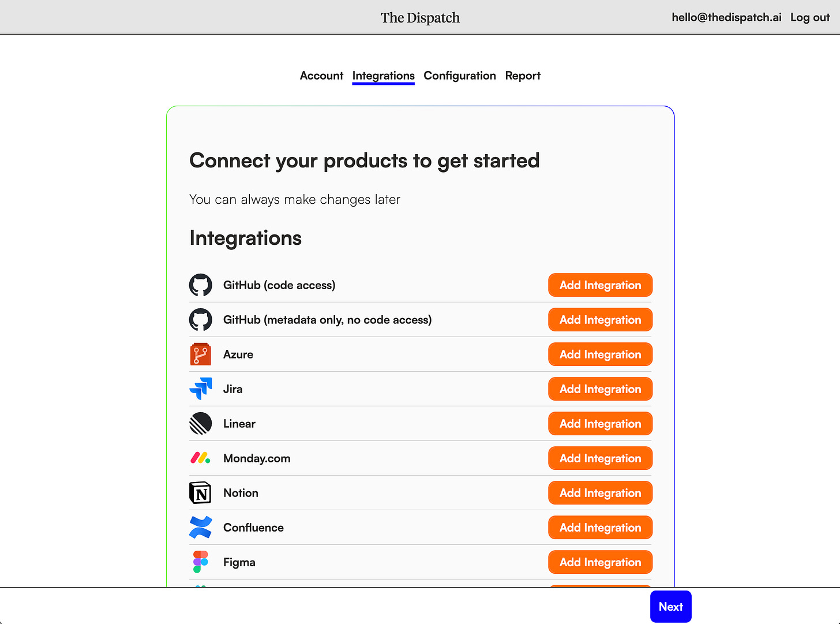Add the GitHub (code access) integration

(600, 285)
